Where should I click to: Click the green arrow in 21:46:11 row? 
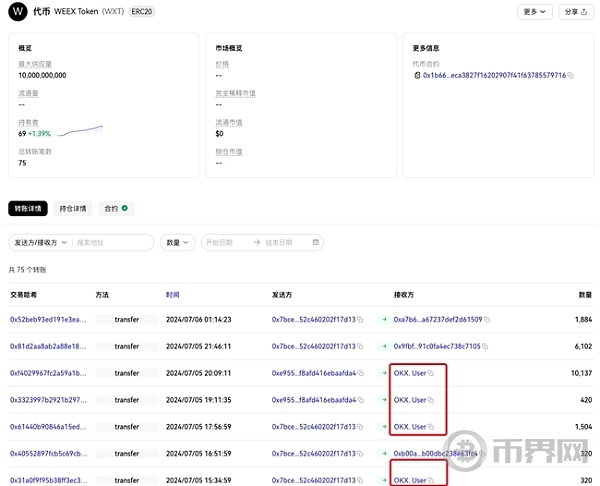(384, 346)
